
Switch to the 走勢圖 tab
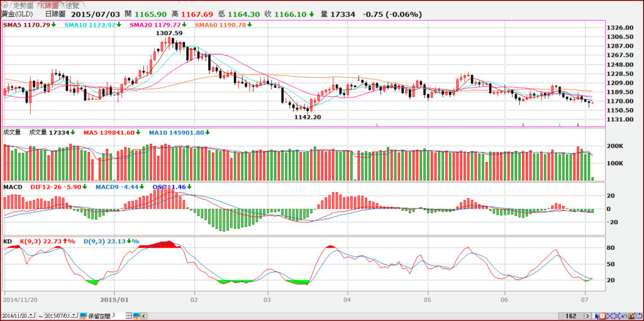pos(23,5)
